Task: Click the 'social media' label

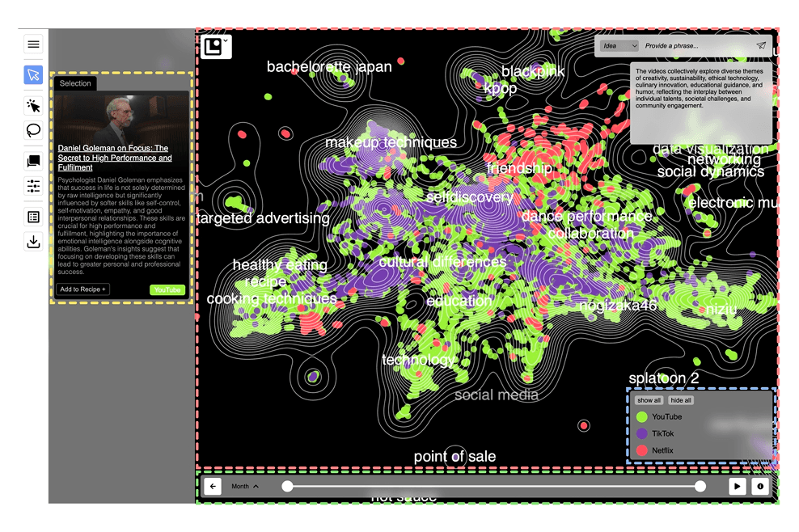Action: 497,395
